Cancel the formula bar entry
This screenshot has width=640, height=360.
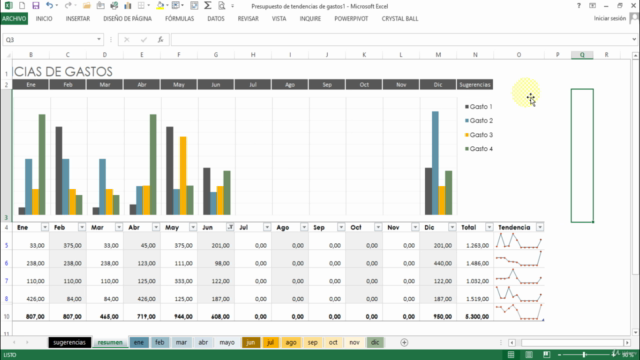coord(127,40)
